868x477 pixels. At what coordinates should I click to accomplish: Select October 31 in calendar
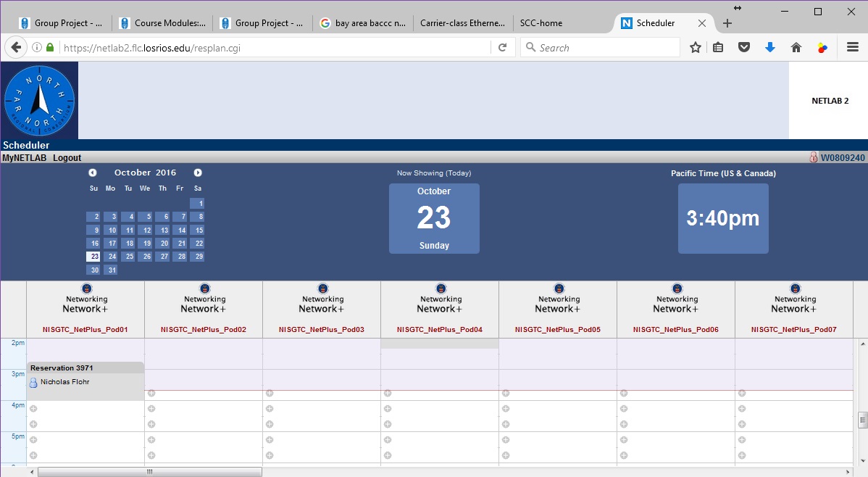click(111, 270)
